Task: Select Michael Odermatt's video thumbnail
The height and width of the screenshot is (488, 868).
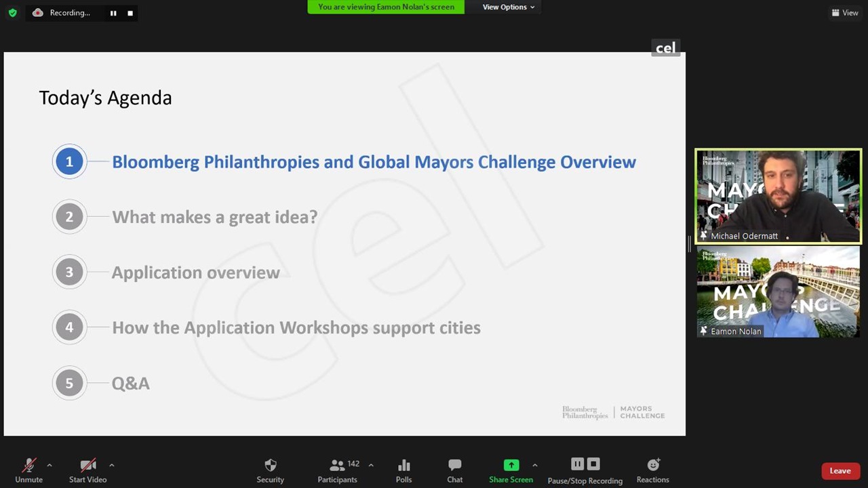Action: 778,196
